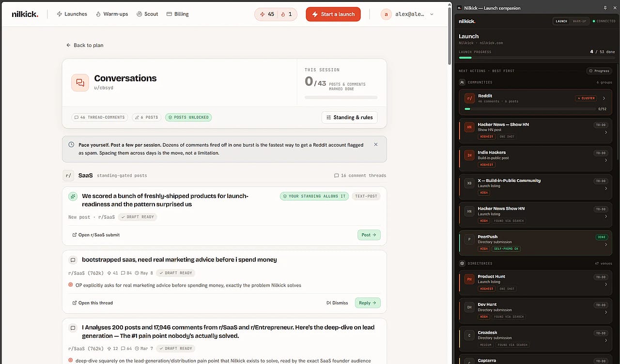Viewport: 620px width, 364px height.
Task: Click Your standing allows it badge
Action: click(314, 196)
